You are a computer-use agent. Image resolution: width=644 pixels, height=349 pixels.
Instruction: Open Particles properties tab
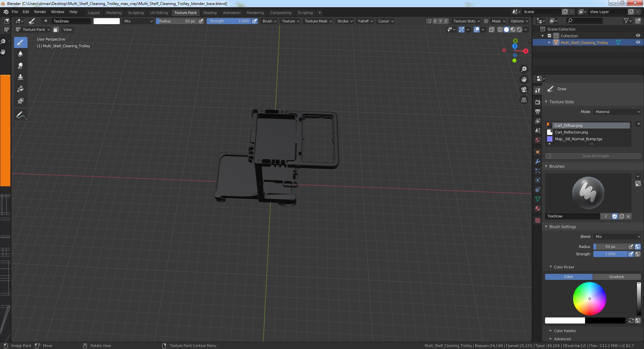(x=538, y=171)
